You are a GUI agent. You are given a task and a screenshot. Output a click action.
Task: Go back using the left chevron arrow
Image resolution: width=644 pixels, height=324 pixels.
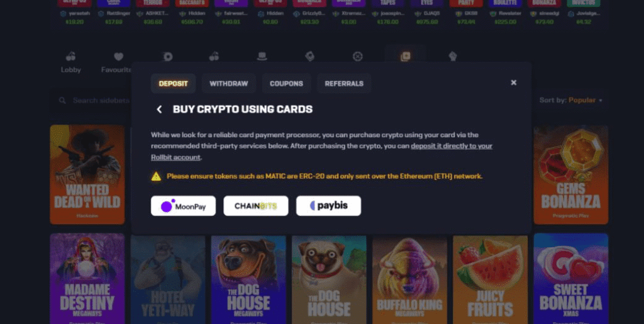point(159,109)
